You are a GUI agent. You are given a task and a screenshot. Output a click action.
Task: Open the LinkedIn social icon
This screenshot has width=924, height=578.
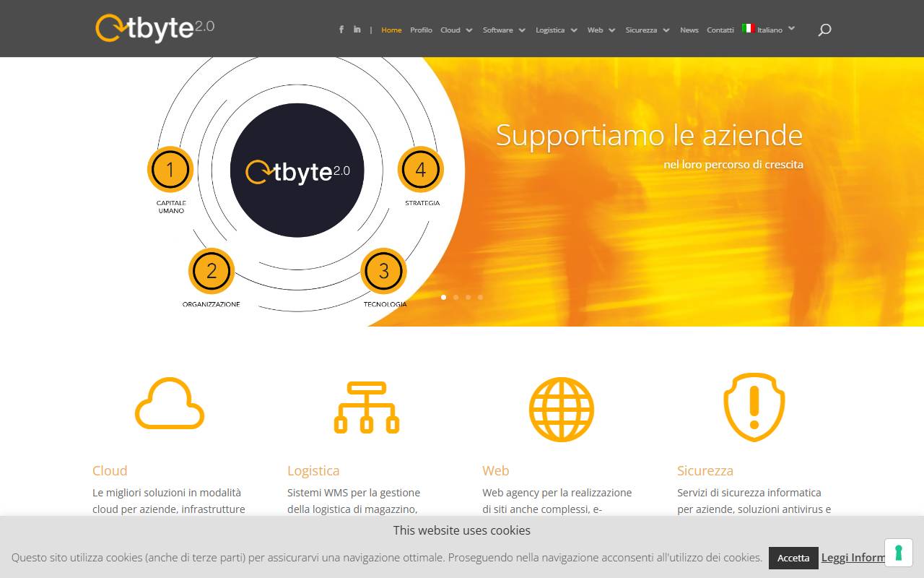(x=357, y=30)
